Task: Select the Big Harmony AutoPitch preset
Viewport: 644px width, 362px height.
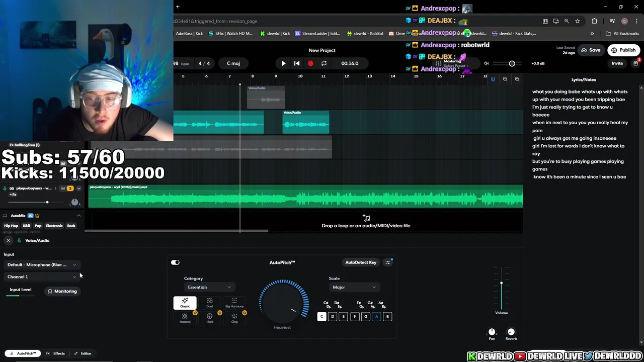Action: point(234,303)
